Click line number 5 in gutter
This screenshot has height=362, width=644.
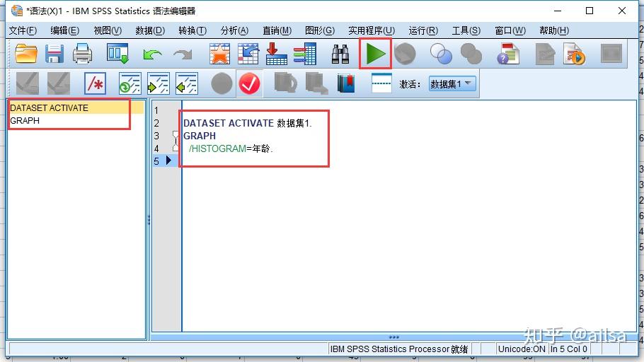click(x=156, y=161)
